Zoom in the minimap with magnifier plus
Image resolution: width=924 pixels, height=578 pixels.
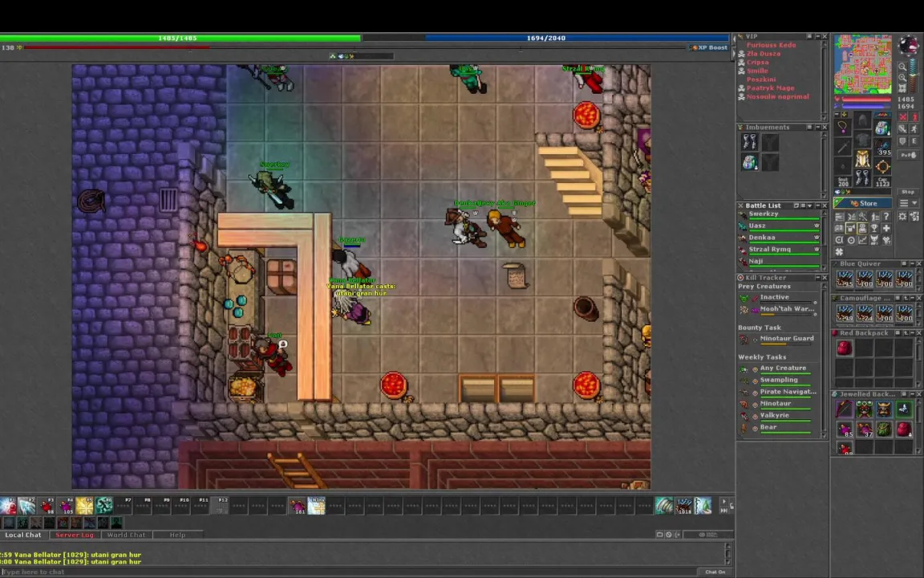pos(902,77)
